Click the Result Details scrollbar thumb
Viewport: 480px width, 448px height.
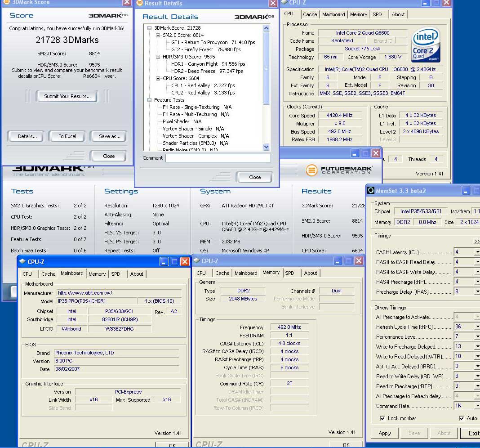[266, 68]
